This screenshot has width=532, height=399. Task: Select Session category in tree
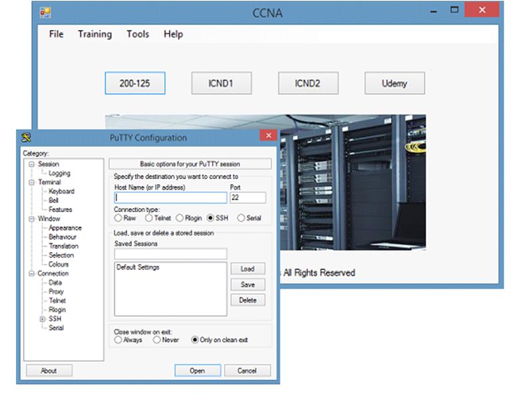pos(48,164)
